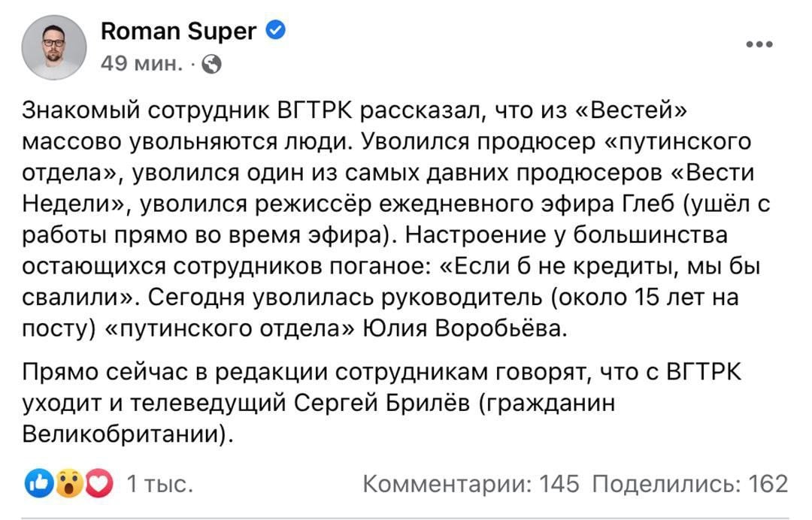
Task: Click the blue Like reaction icon
Action: pos(38,485)
